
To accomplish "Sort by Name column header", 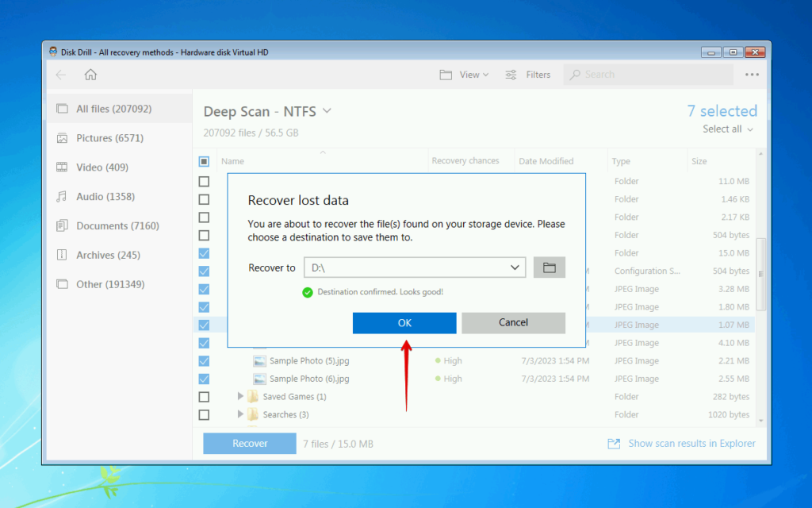I will 232,161.
